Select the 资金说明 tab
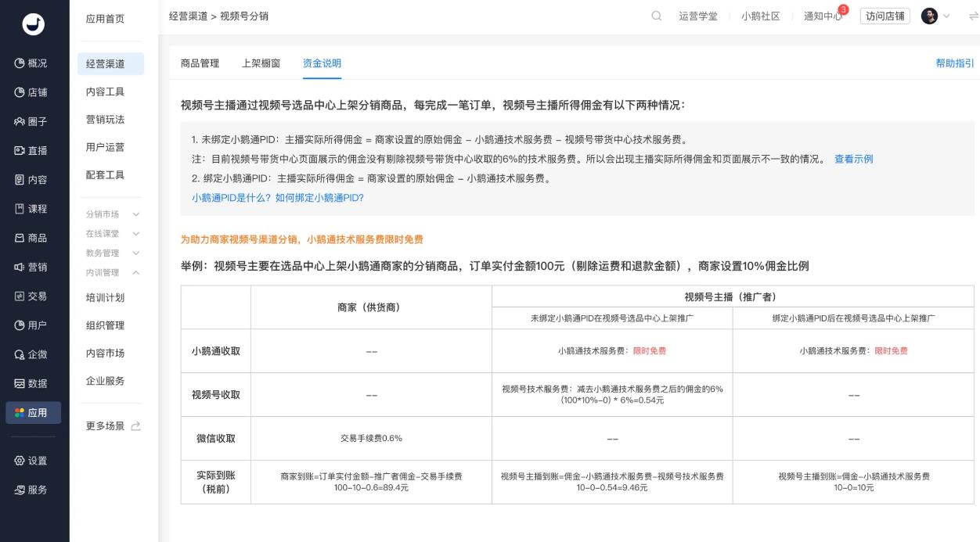 (x=322, y=63)
